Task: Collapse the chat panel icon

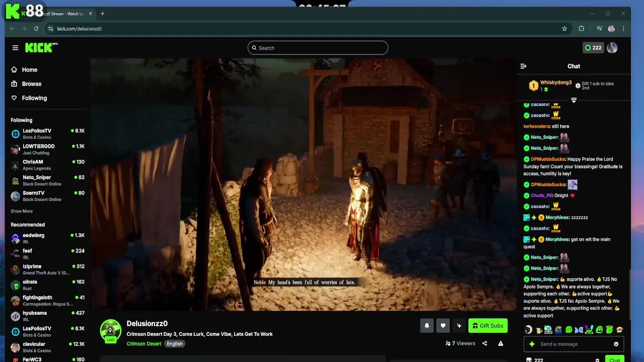Action: coord(523,66)
